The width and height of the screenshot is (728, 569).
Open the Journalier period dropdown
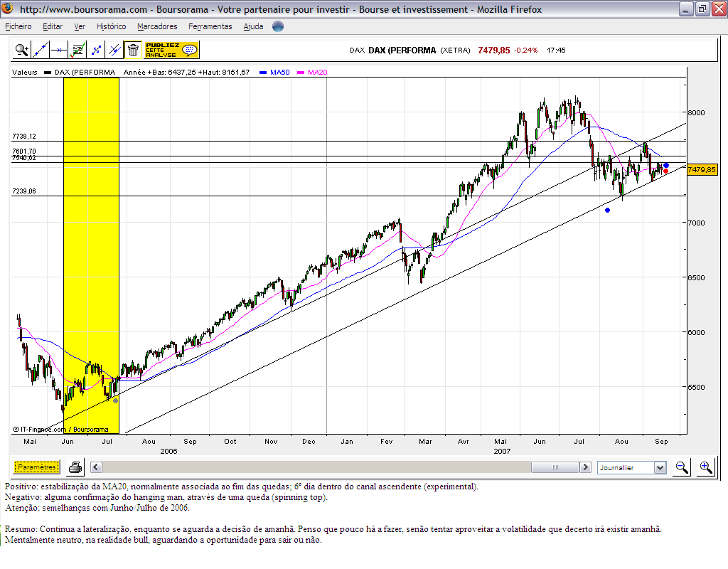pos(660,467)
